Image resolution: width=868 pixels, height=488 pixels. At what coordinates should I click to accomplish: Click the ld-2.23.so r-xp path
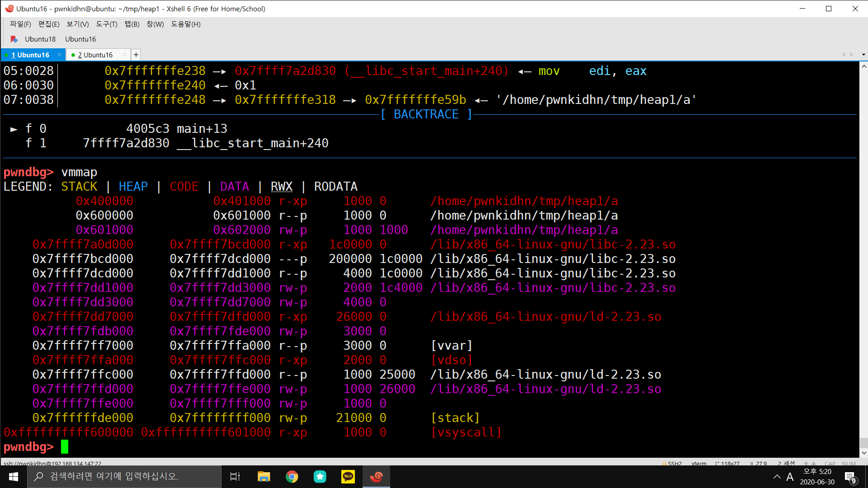coord(546,317)
